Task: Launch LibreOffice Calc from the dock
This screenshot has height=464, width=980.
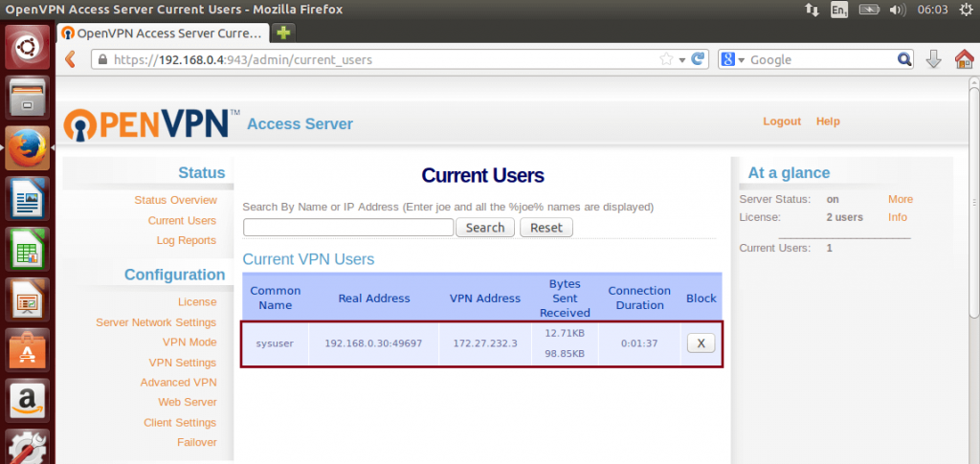Action: coord(28,249)
